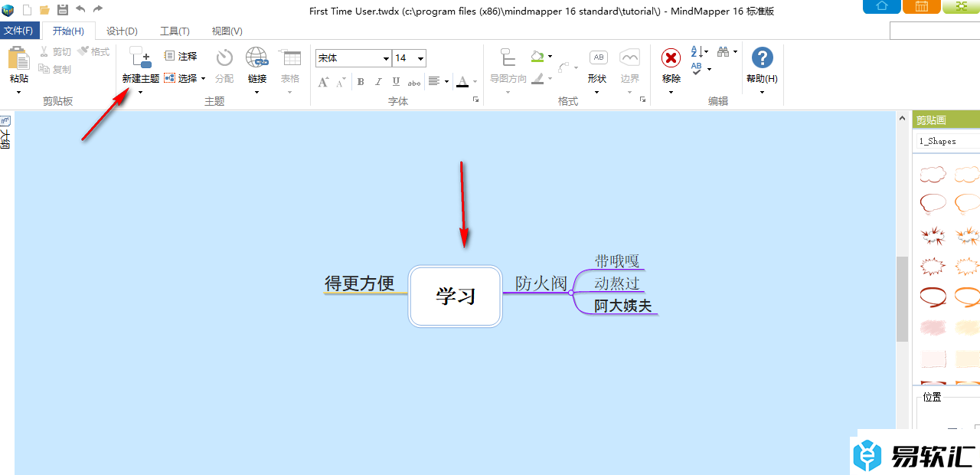The width and height of the screenshot is (980, 475).
Task: Expand the Remove (移除) dropdown arrow
Action: coord(671,92)
